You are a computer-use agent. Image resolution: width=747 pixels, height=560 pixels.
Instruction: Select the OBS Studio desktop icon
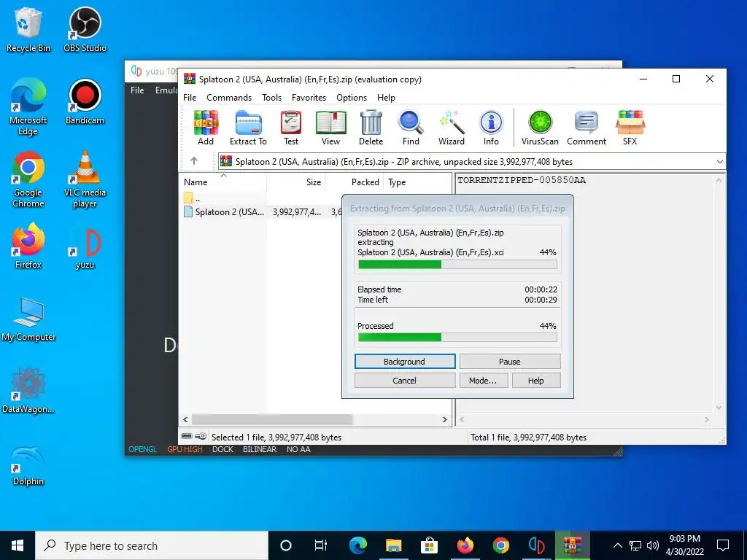point(85,29)
